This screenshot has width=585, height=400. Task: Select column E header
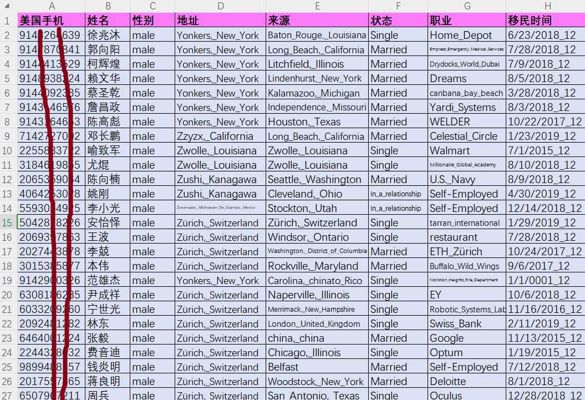[317, 6]
